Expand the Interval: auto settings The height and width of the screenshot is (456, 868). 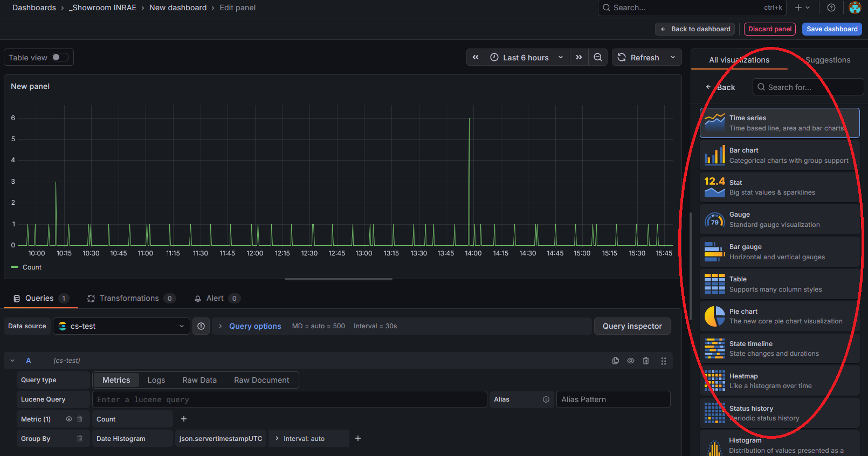click(309, 438)
